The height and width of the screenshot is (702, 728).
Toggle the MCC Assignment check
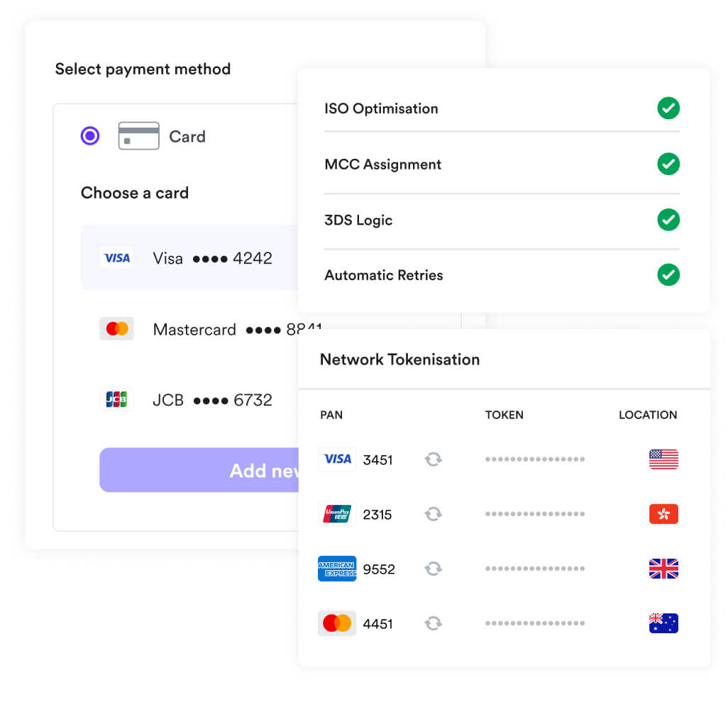668,164
